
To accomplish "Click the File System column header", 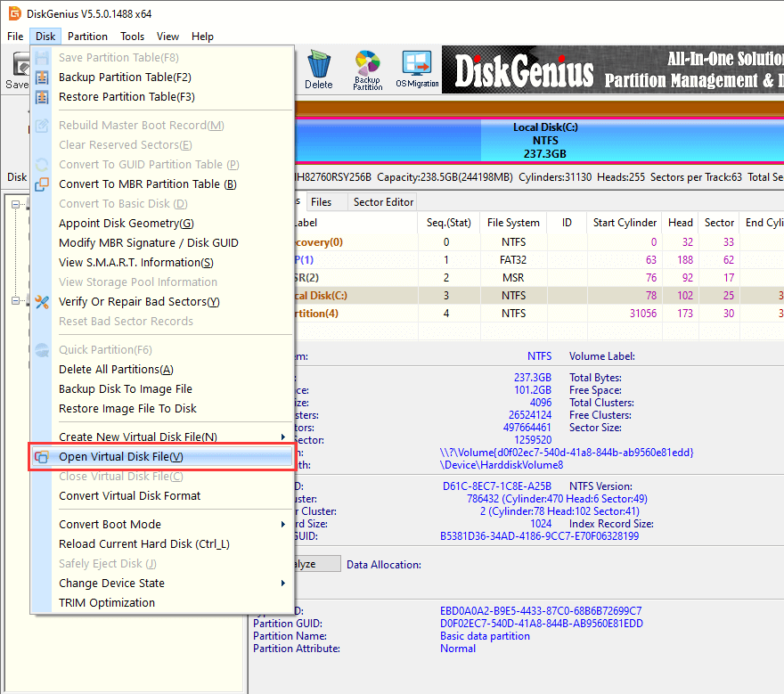I will pyautogui.click(x=512, y=223).
